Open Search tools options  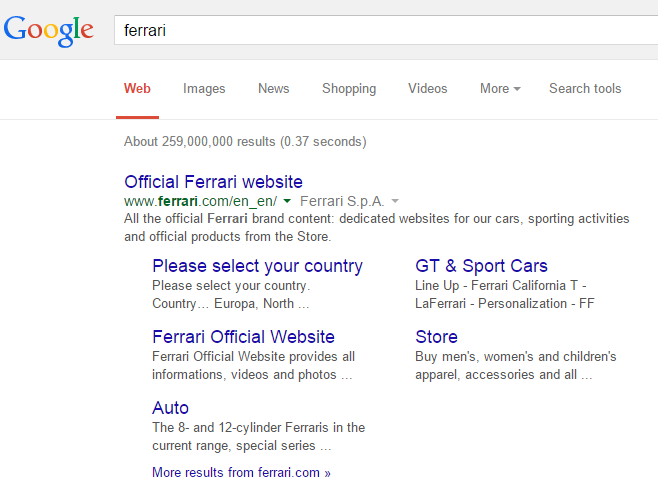[x=585, y=89]
